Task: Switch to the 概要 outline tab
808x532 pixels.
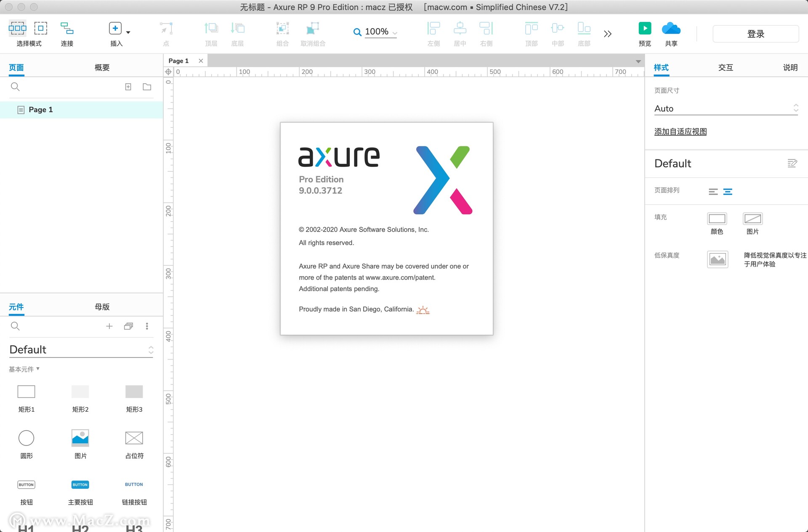Action: (102, 67)
